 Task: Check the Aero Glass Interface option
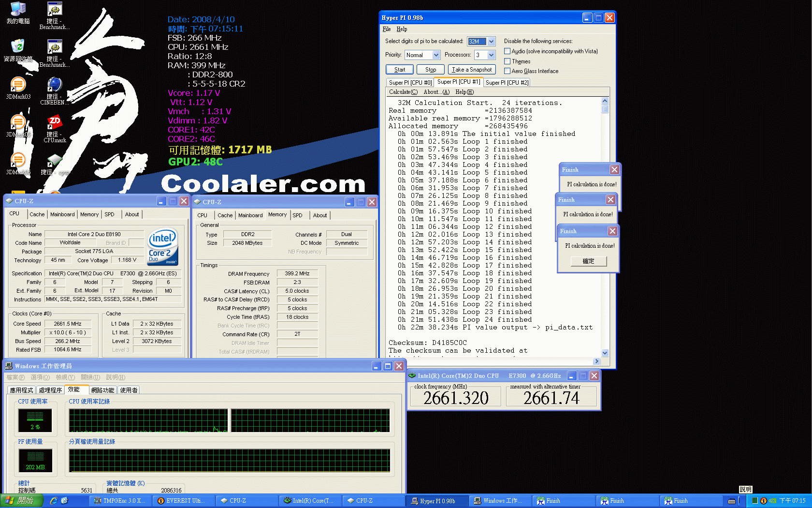click(x=507, y=71)
